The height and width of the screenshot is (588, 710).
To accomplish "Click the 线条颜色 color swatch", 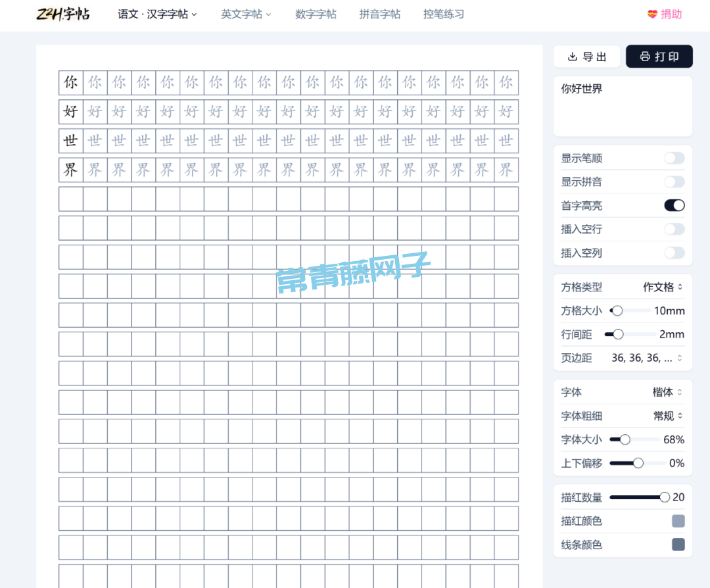I will (678, 545).
